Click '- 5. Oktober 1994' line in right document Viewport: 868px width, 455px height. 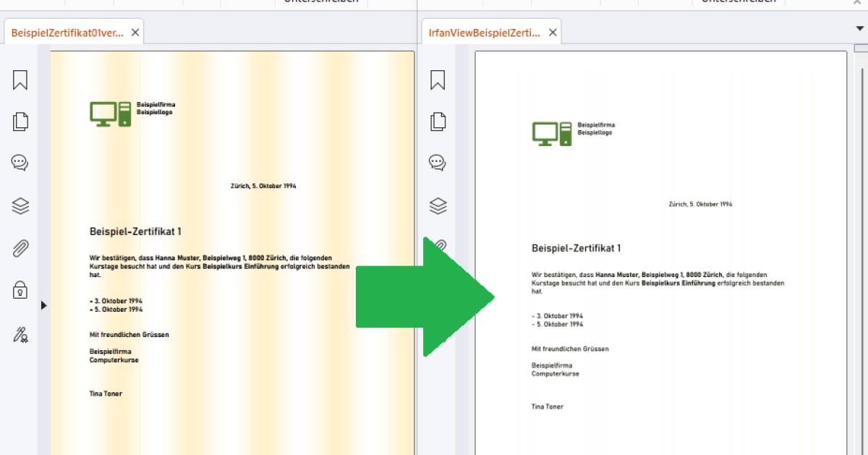pyautogui.click(x=557, y=324)
